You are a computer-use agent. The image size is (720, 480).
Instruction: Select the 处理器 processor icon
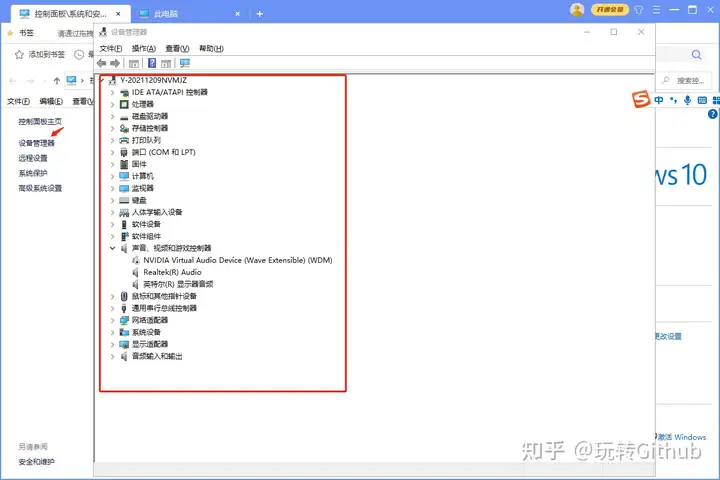pos(124,104)
